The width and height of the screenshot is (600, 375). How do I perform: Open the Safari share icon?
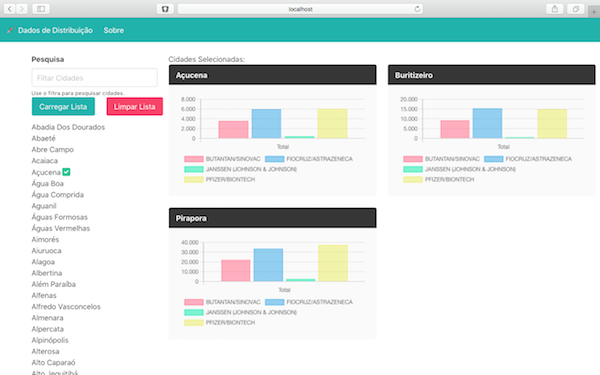click(554, 9)
